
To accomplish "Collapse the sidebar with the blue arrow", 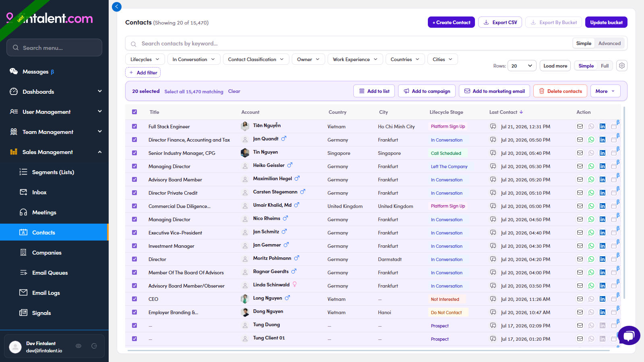I will [117, 6].
